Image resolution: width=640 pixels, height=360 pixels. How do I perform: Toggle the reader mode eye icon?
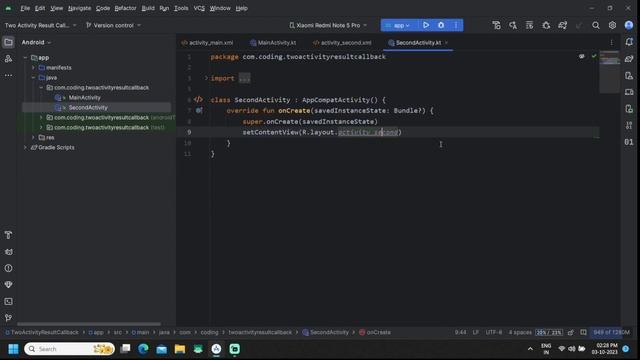582,56
